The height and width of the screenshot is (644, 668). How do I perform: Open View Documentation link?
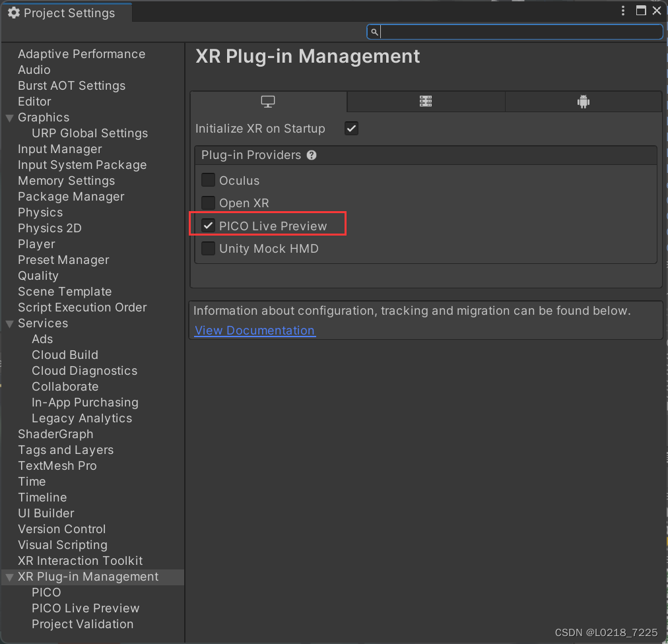(x=254, y=330)
